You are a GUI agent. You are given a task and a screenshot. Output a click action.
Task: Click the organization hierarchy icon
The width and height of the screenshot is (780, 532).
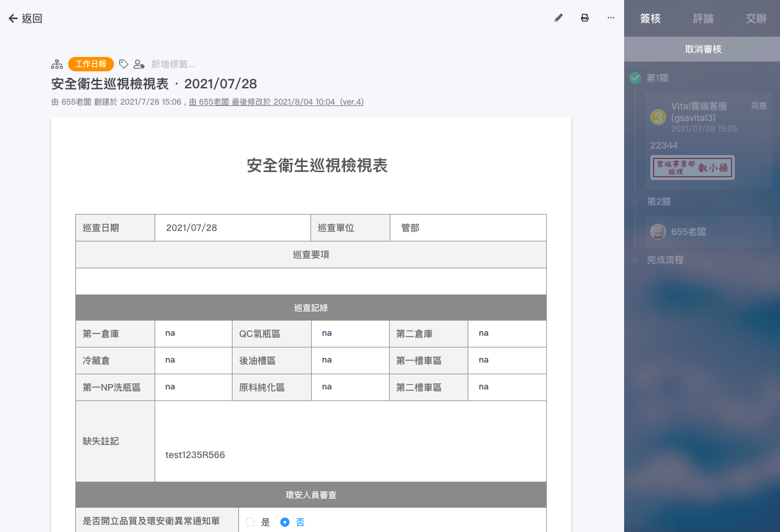click(x=57, y=64)
